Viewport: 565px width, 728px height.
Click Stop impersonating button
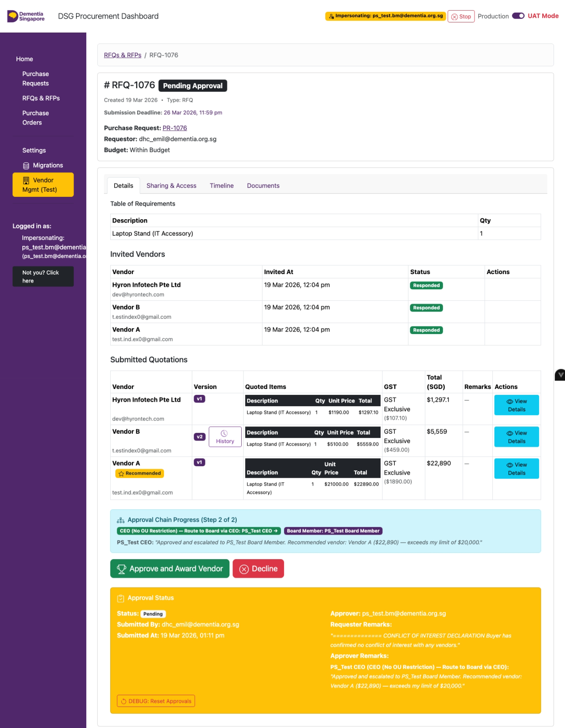tap(461, 16)
